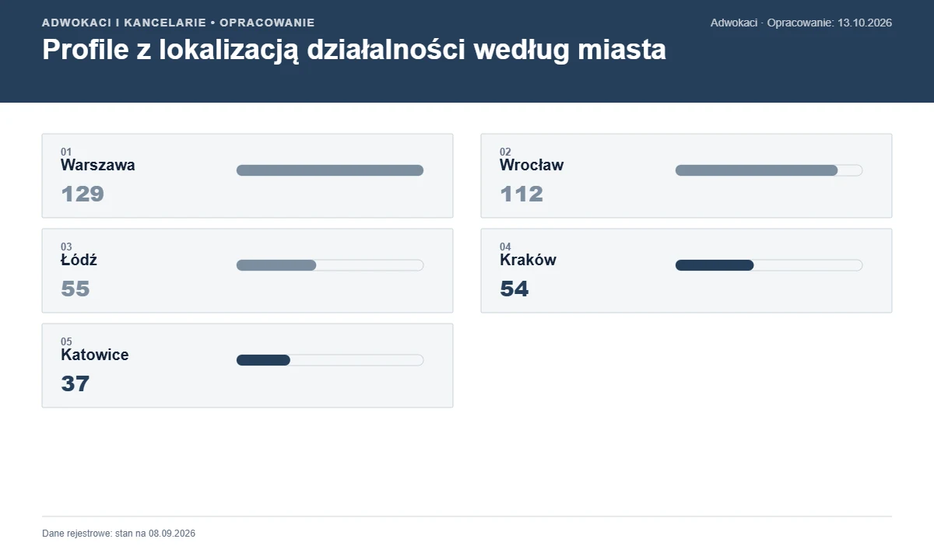Click the Warszawa progress bar

pyautogui.click(x=330, y=170)
